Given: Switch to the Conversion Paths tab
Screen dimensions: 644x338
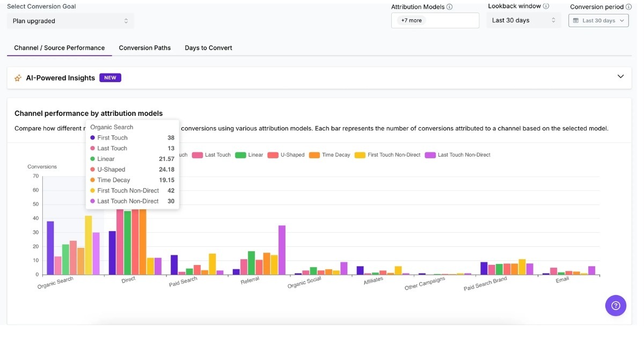Looking at the screenshot, I should pos(145,48).
